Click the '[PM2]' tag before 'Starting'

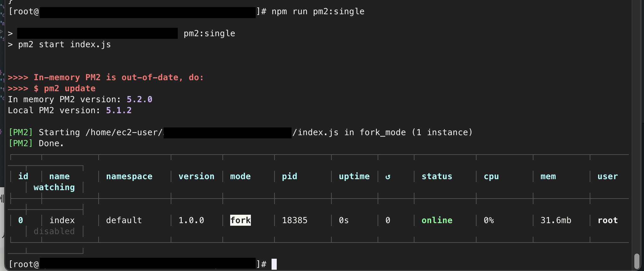pos(21,132)
